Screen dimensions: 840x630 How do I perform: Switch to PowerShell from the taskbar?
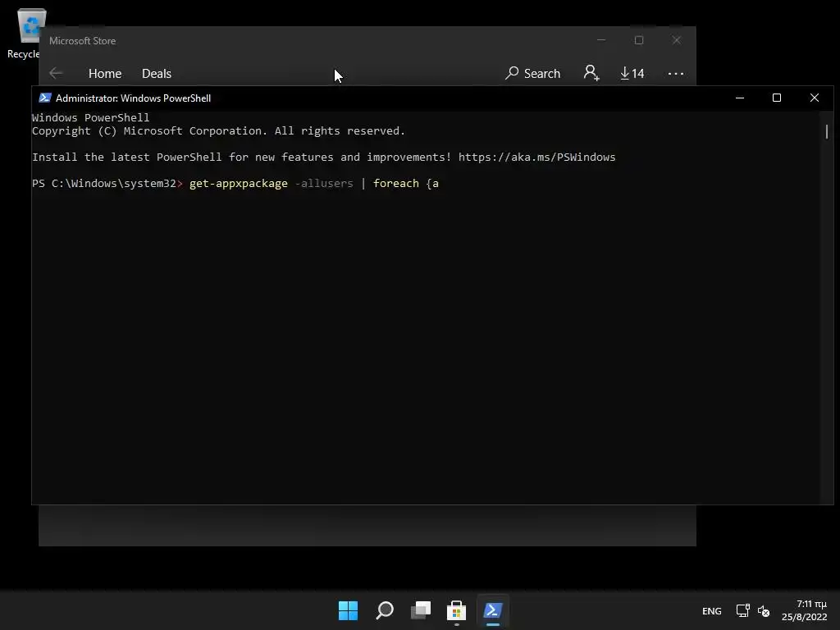(x=493, y=610)
